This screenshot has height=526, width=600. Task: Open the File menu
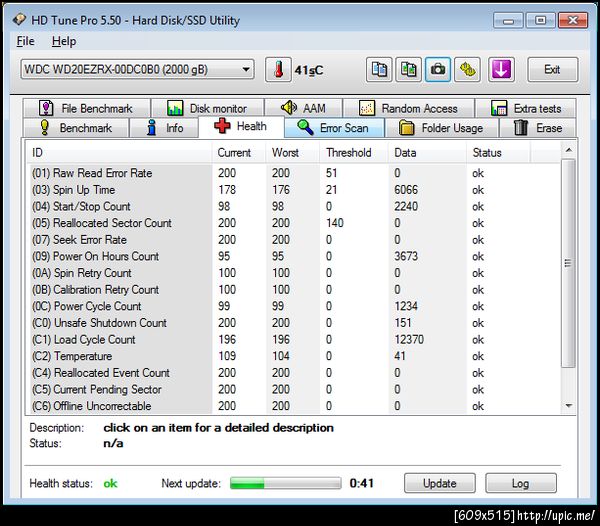pos(25,41)
